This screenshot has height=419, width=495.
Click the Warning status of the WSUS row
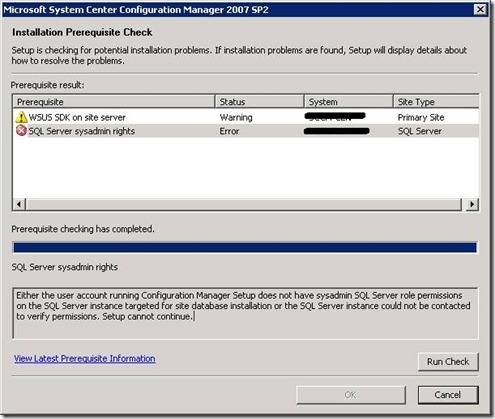[x=236, y=117]
